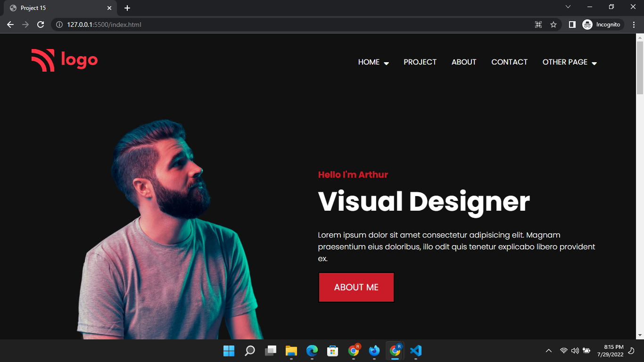Open Microsoft Store from taskbar
Screen dimensions: 644x362
(333, 351)
